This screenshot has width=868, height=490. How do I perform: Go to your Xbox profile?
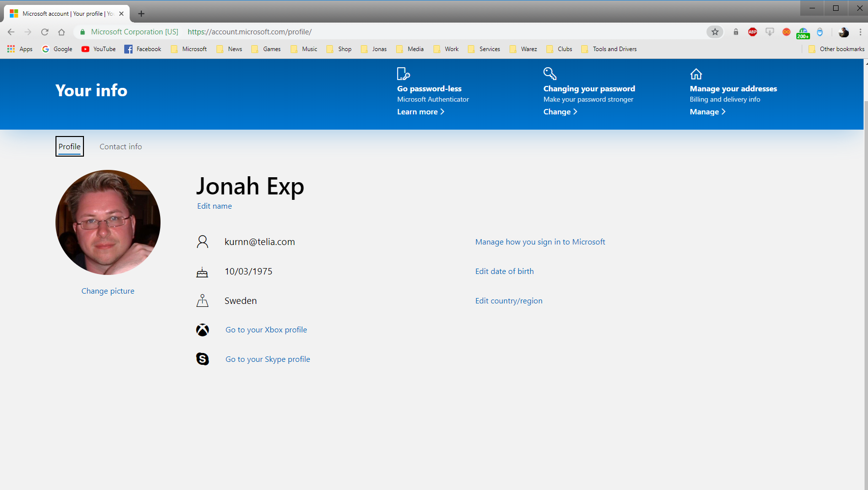coord(266,330)
